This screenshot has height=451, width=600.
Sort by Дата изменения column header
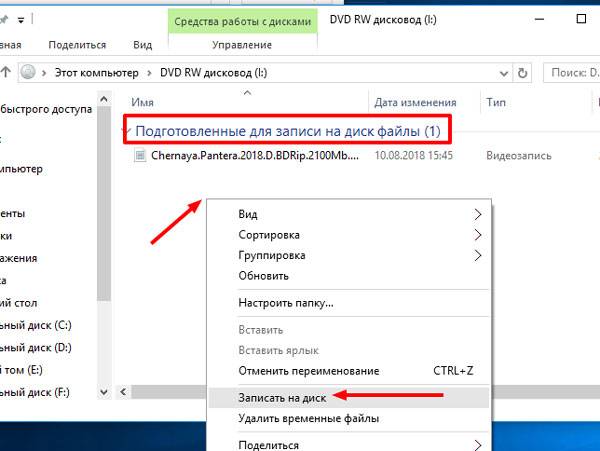(x=414, y=102)
